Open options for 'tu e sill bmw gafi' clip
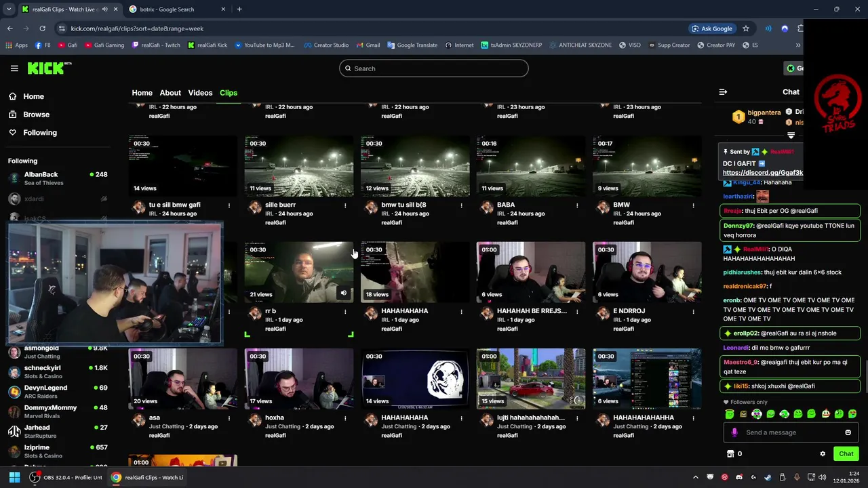Viewport: 868px width, 488px height. click(229, 205)
